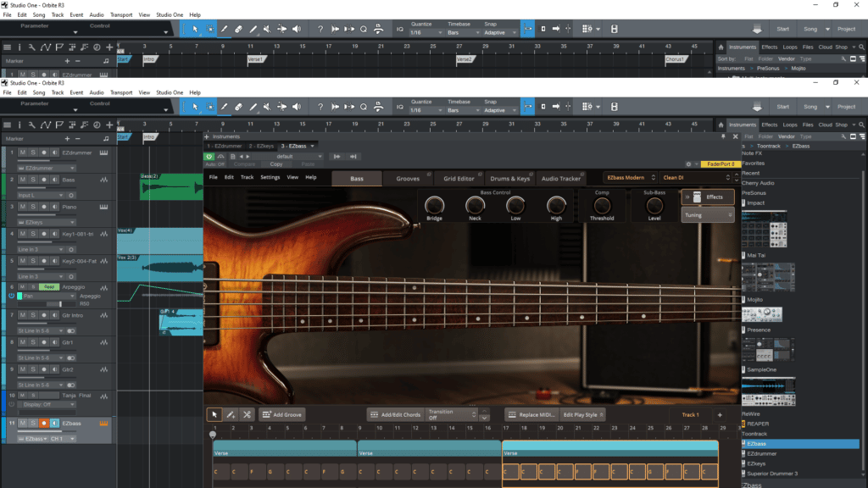
Task: Toggle the green plugin power button
Action: click(x=209, y=157)
